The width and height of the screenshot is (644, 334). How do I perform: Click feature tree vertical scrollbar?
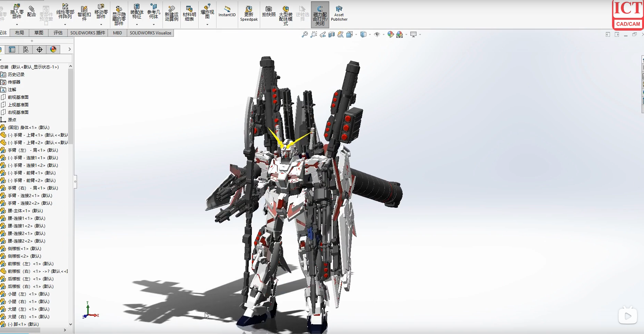pyautogui.click(x=70, y=107)
